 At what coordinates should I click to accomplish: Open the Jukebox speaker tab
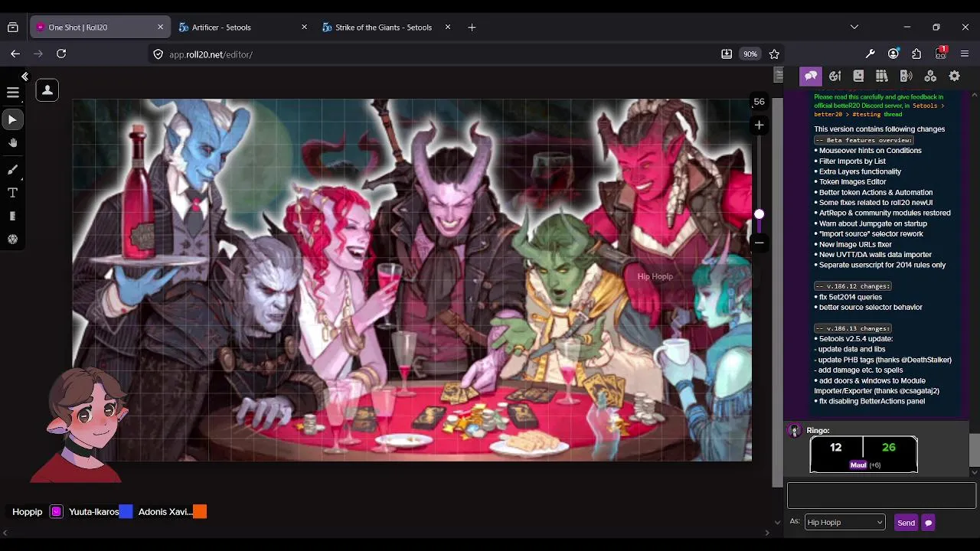tap(906, 76)
